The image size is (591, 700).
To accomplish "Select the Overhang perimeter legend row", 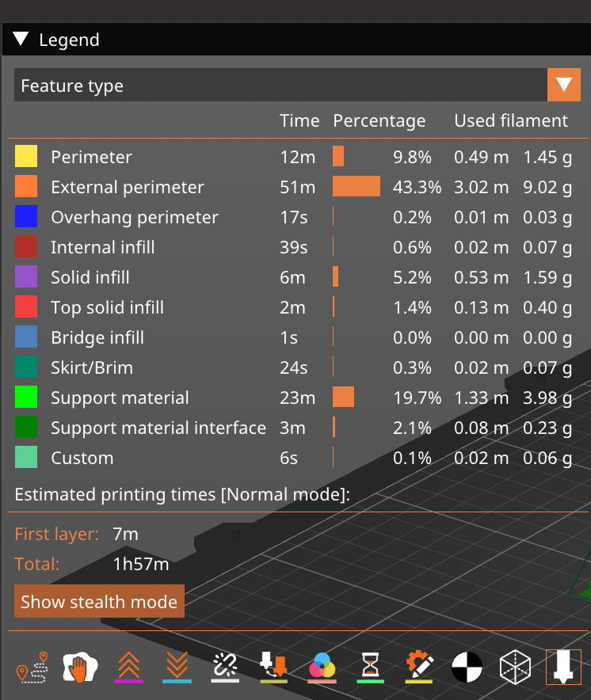I will pos(134,218).
